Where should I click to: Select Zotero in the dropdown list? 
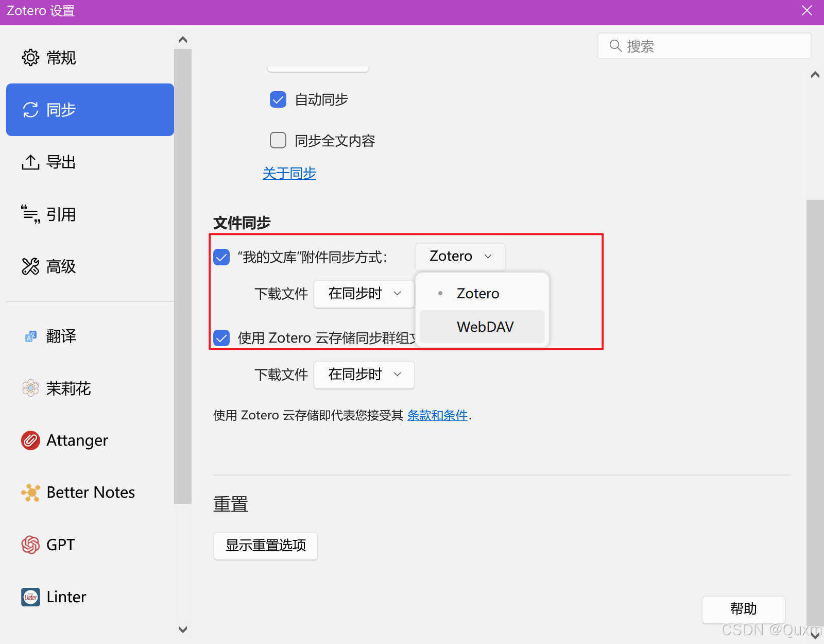482,294
